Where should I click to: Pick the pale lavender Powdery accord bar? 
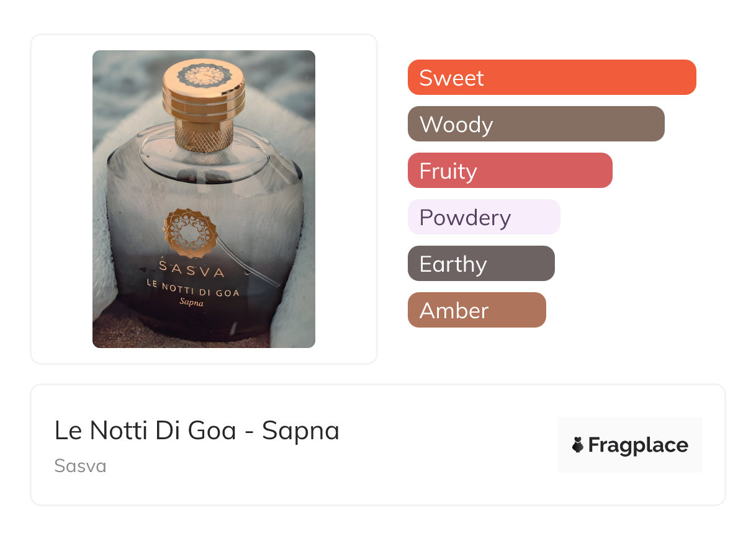484,217
